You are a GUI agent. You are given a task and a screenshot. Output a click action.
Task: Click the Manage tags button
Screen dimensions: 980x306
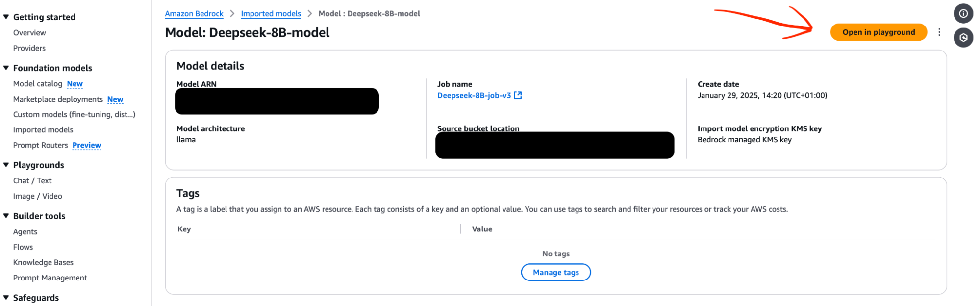(555, 272)
